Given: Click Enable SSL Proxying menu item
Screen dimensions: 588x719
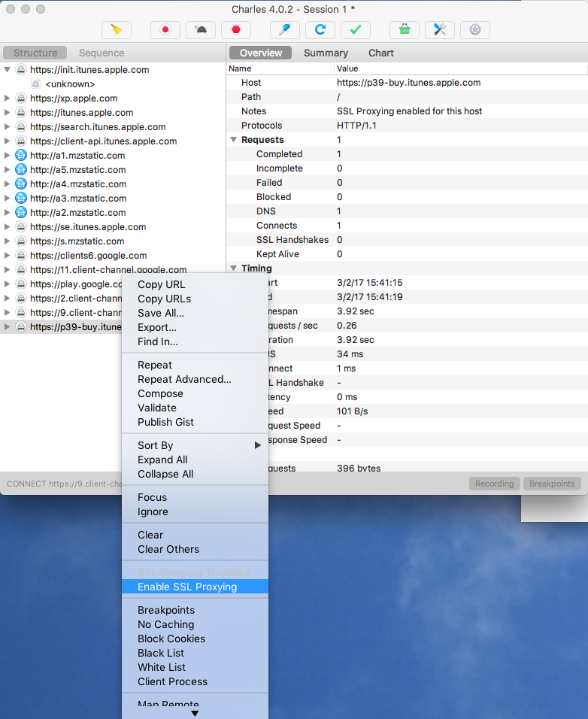Looking at the screenshot, I should click(x=195, y=587).
